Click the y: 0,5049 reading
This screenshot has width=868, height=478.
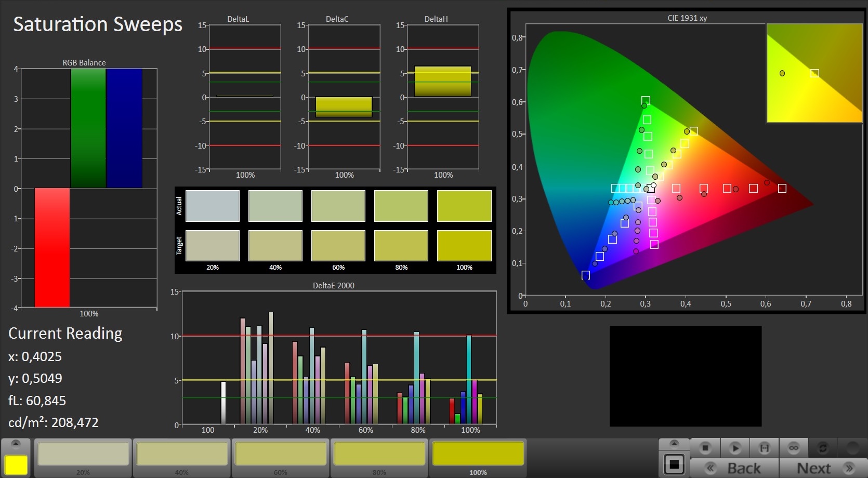coord(35,378)
